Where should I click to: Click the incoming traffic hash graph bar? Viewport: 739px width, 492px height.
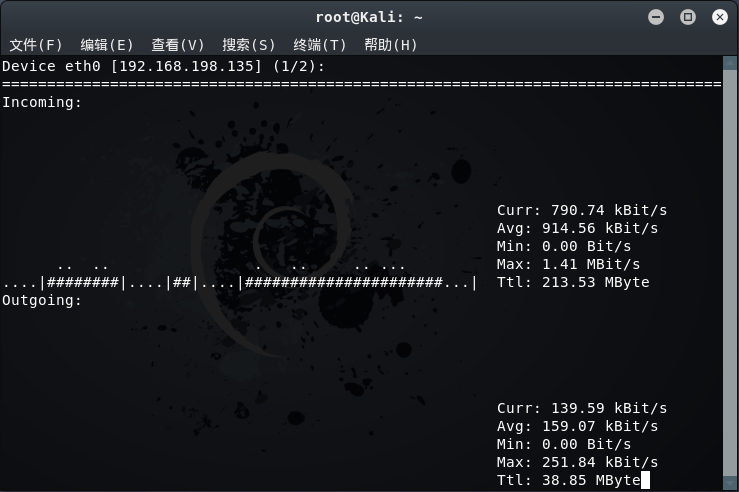[240, 282]
